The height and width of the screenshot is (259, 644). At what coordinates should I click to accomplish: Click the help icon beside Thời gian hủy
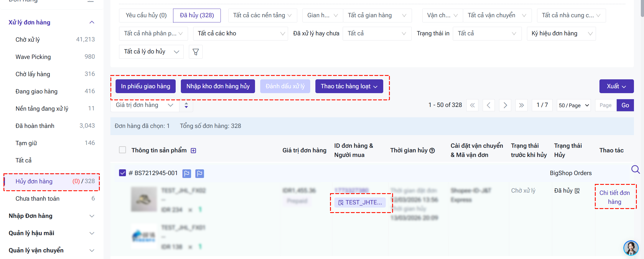pos(432,151)
